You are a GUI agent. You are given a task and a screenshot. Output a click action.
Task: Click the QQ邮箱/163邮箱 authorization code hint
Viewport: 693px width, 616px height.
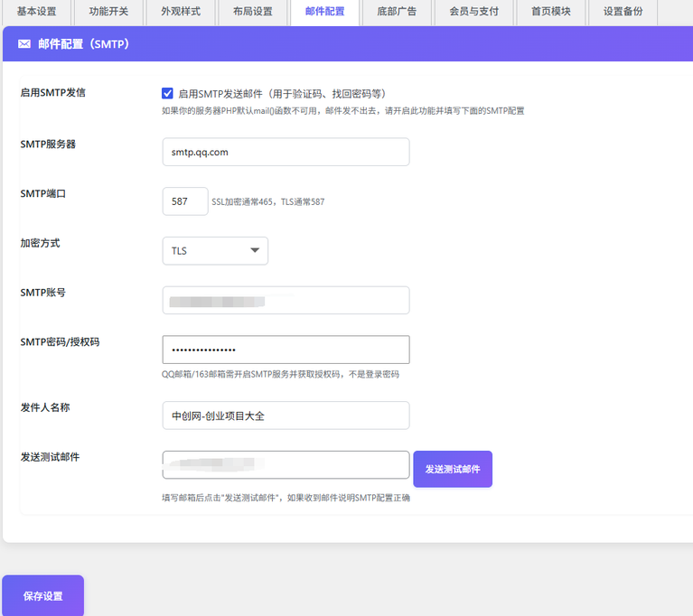coord(280,374)
